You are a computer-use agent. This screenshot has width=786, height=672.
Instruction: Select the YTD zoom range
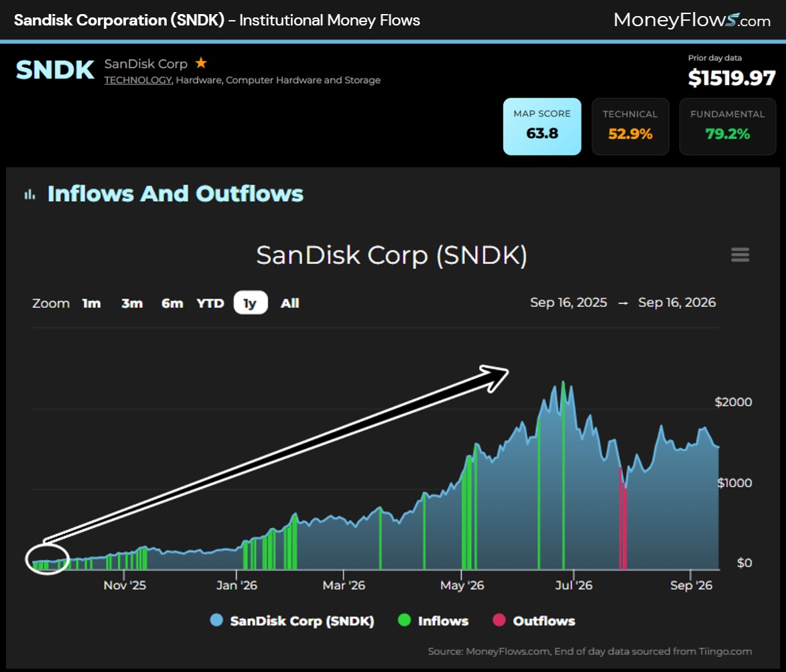(210, 304)
